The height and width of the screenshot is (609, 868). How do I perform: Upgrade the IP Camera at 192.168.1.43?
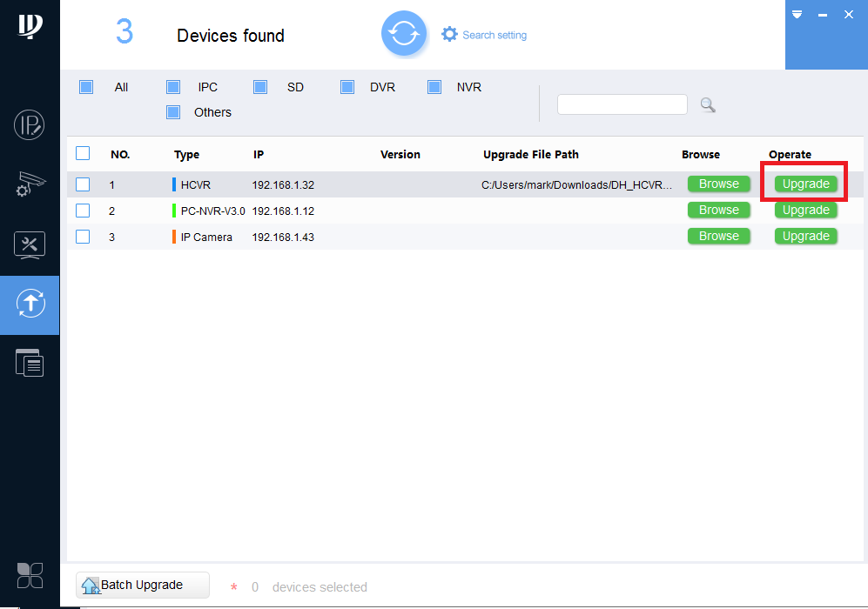coord(804,236)
